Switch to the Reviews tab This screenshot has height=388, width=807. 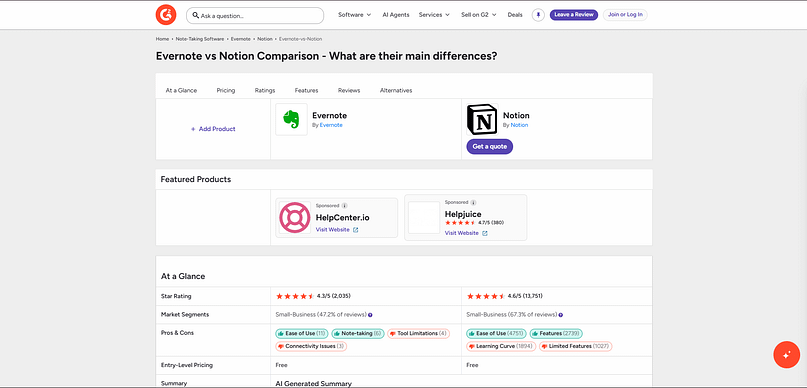click(x=349, y=91)
